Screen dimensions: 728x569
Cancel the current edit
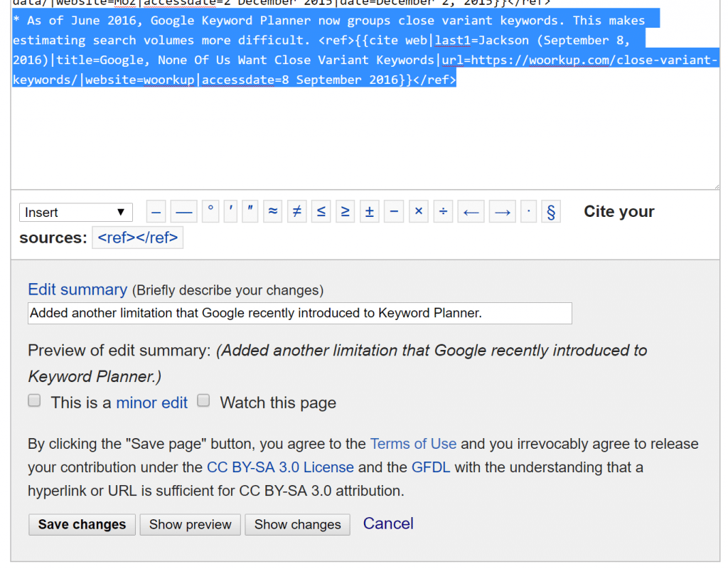[x=387, y=523]
